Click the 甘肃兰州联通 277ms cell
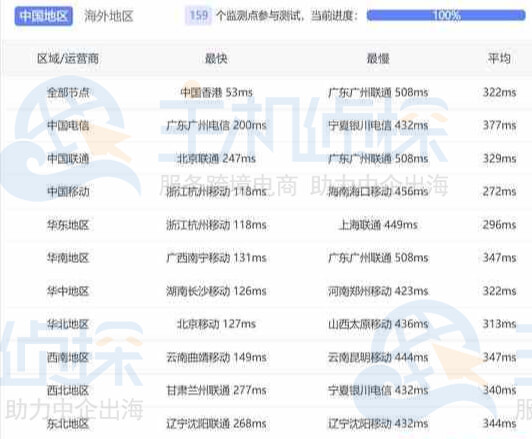The image size is (532, 439). click(216, 390)
